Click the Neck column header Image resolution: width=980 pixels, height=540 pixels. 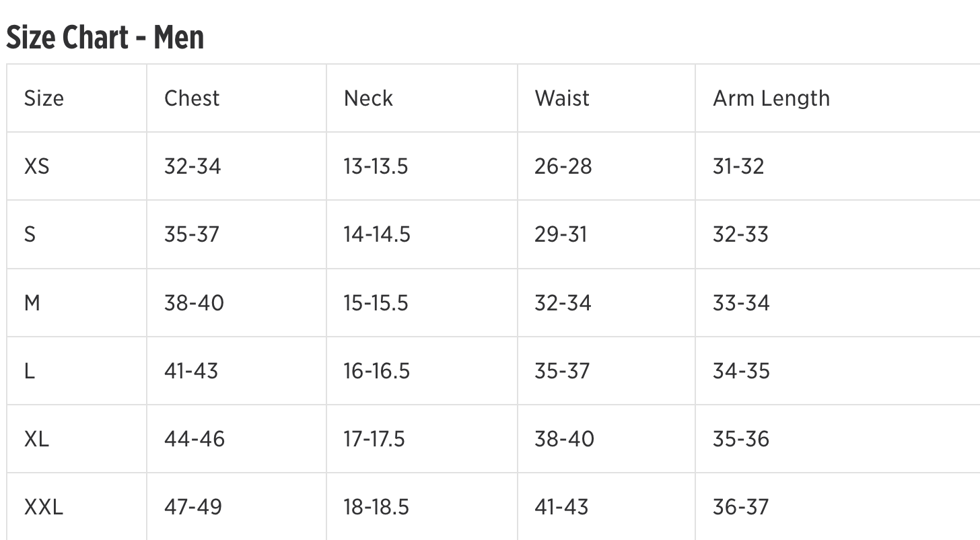click(368, 98)
